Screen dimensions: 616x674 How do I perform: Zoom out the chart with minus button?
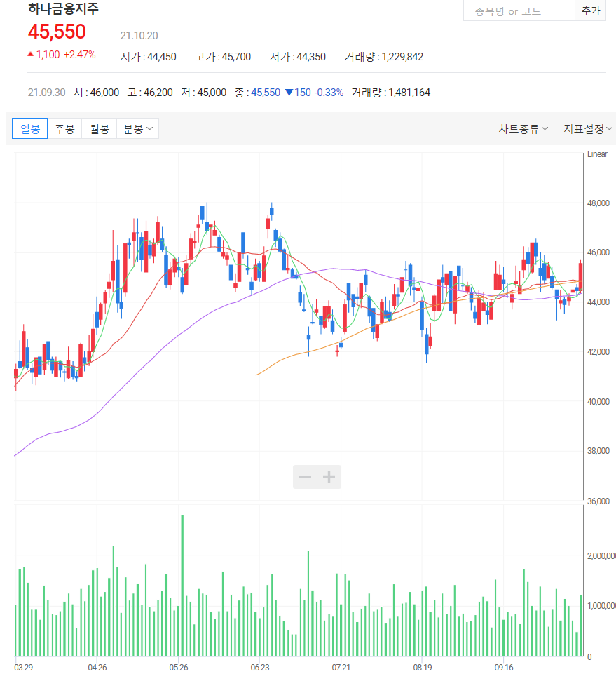tap(305, 477)
